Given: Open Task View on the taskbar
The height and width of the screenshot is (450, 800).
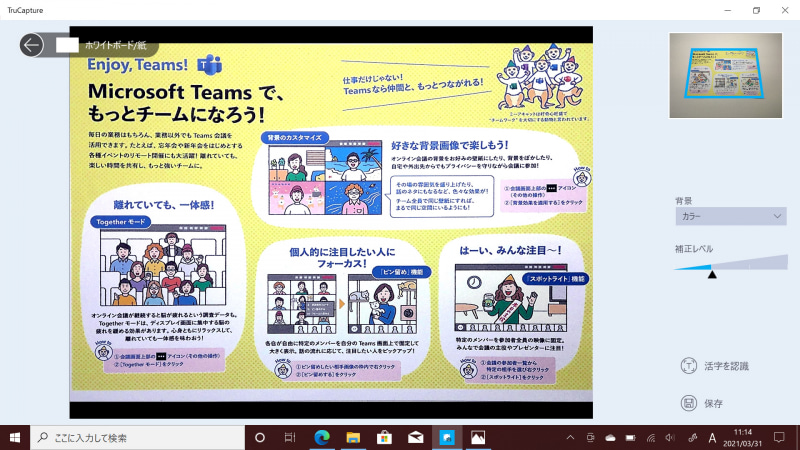Looking at the screenshot, I should (290, 438).
